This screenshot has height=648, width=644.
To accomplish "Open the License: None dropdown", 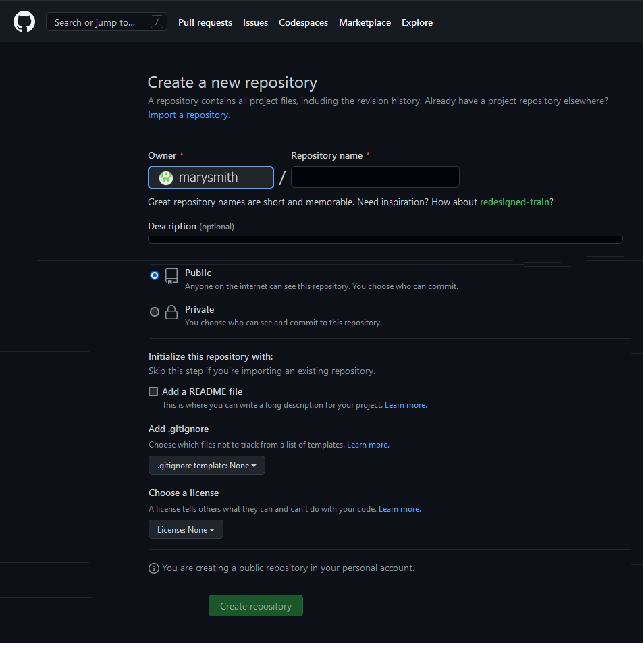I will (x=186, y=530).
